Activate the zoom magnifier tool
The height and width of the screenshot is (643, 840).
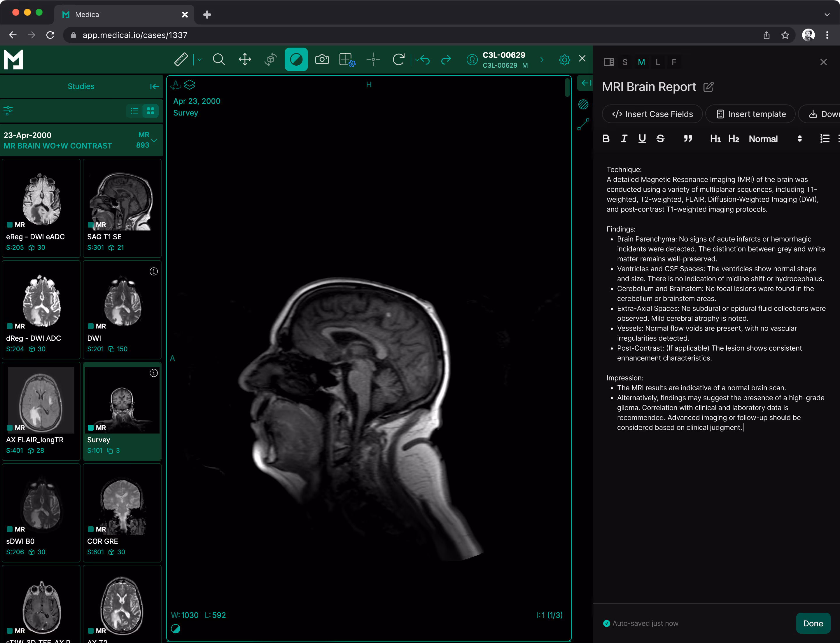tap(219, 59)
